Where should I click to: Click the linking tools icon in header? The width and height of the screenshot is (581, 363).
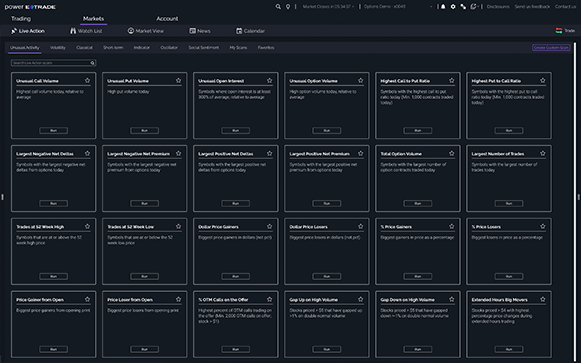pos(463,7)
